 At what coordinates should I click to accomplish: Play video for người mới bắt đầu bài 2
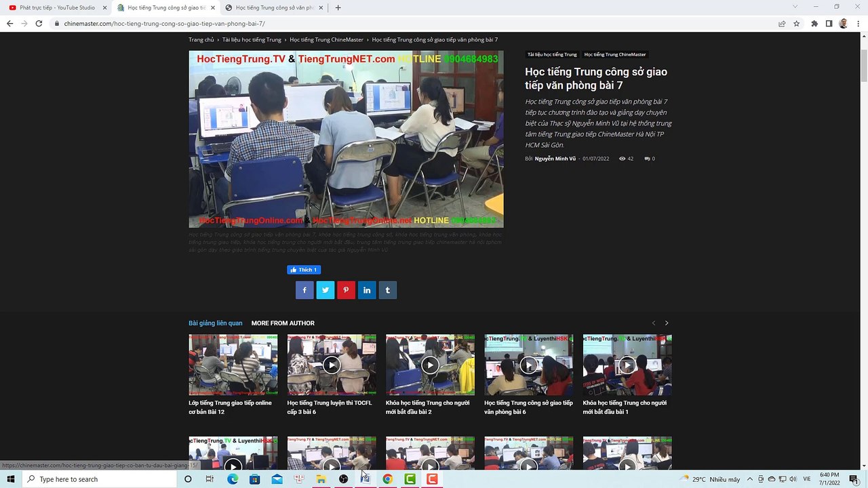click(430, 365)
